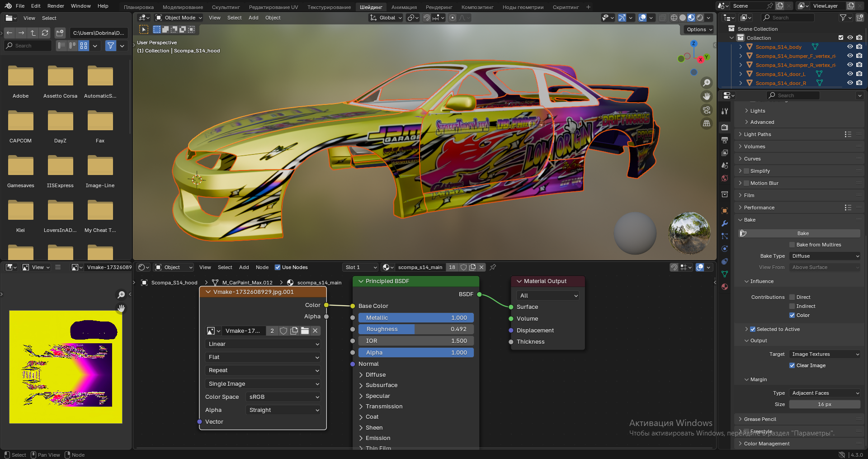Open the File menu
868x459 pixels.
20,6
